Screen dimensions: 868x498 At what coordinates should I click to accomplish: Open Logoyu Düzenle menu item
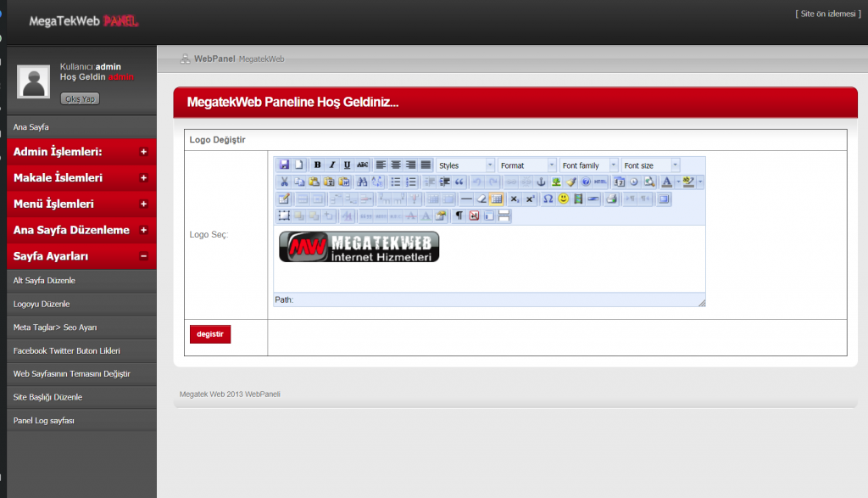pyautogui.click(x=82, y=304)
